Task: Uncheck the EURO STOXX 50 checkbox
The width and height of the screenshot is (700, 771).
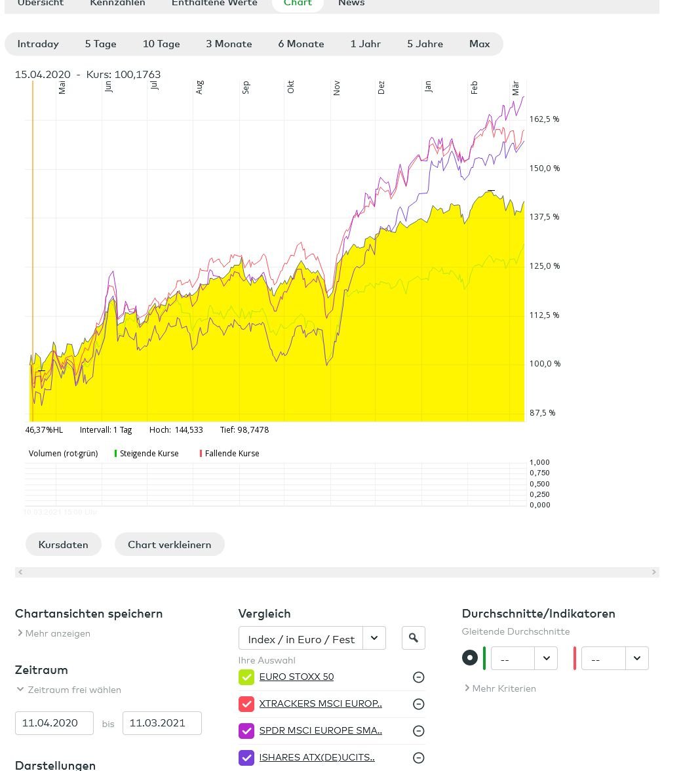Action: click(x=246, y=677)
